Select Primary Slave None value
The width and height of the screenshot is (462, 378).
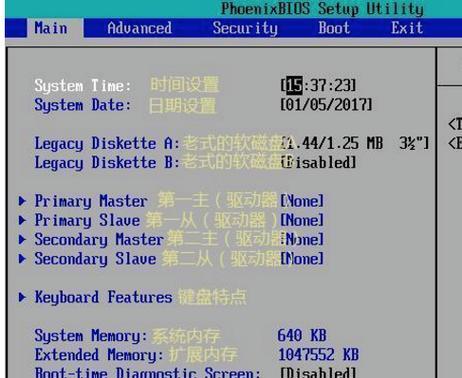coord(302,220)
